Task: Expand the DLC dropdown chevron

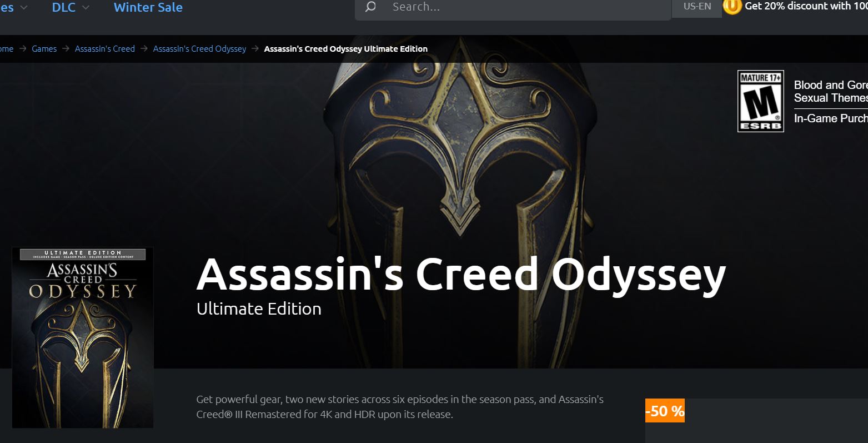Action: 86,8
